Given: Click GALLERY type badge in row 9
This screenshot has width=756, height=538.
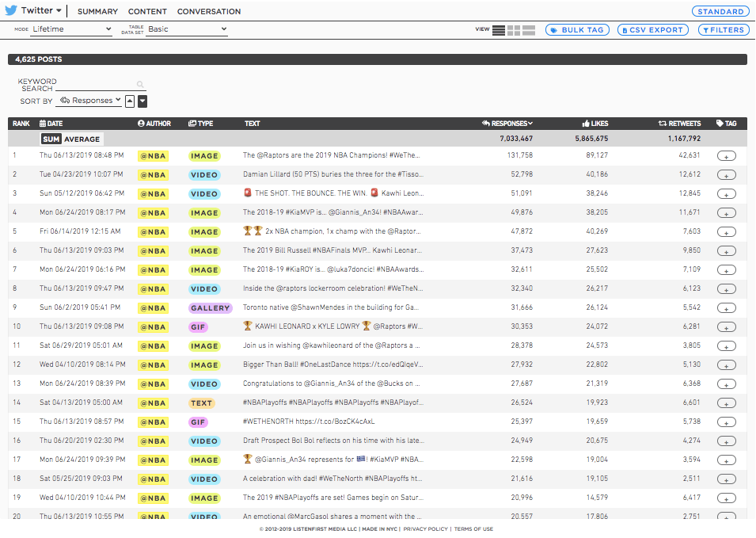Looking at the screenshot, I should [x=211, y=308].
